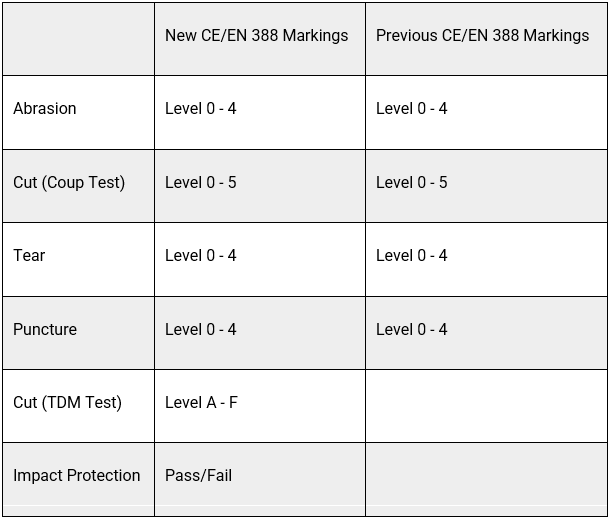Select Puncture's level under New Markings

click(201, 330)
